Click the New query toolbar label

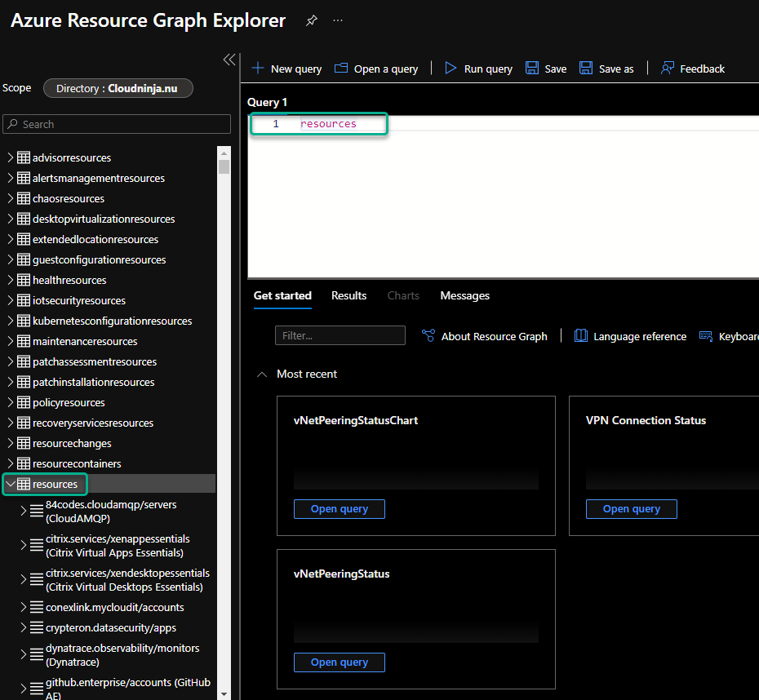coord(296,69)
